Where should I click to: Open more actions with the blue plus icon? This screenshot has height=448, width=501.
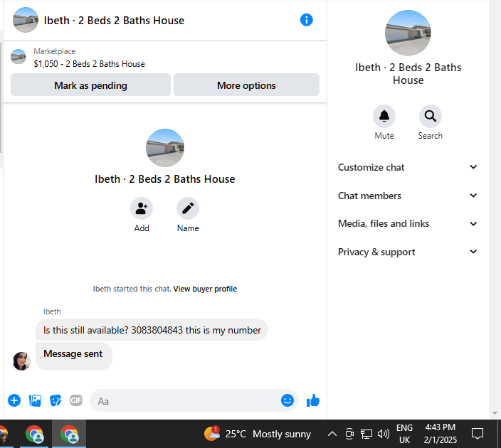(x=14, y=400)
